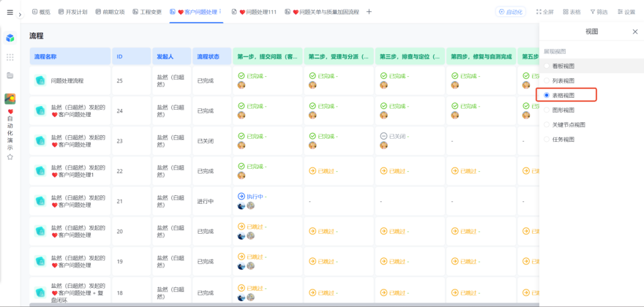Image resolution: width=644 pixels, height=307 pixels.
Task: Open the 筛选 filter
Action: tap(599, 12)
